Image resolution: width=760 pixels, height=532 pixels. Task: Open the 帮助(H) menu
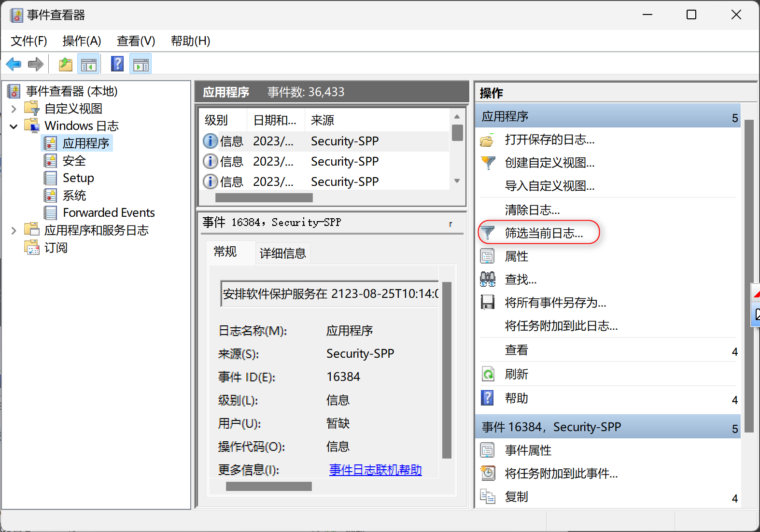pos(190,41)
